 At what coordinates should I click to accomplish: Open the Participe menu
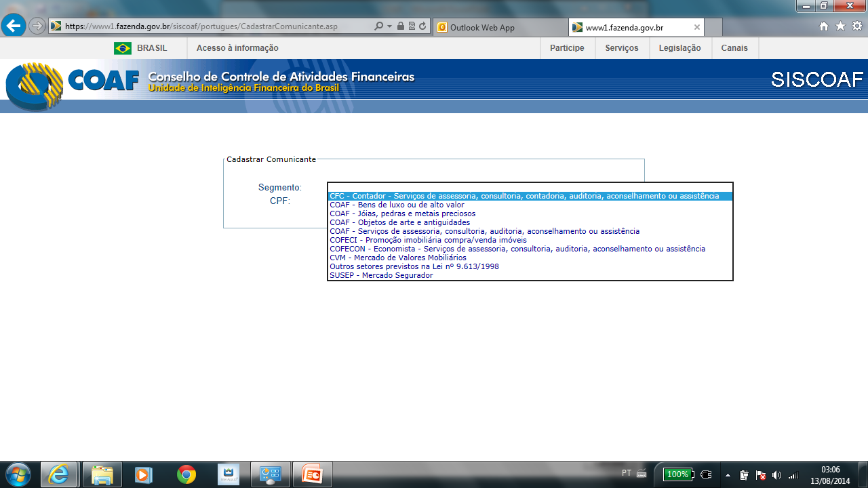tap(567, 48)
